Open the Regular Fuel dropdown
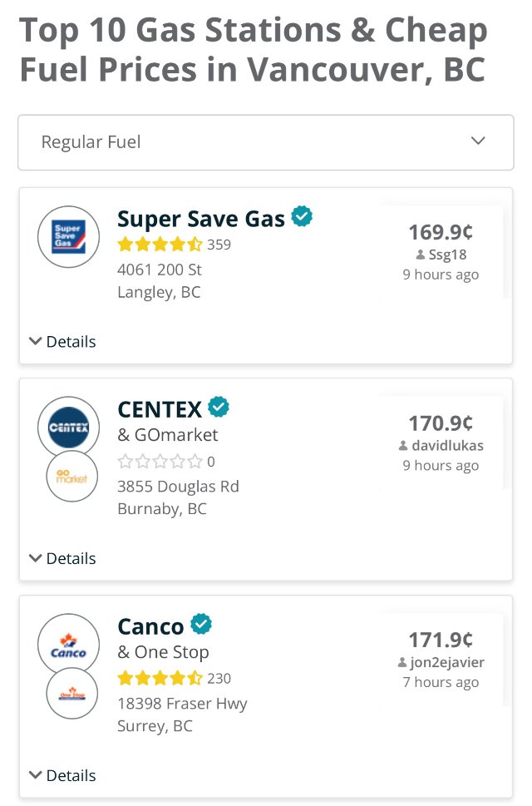 click(x=265, y=141)
